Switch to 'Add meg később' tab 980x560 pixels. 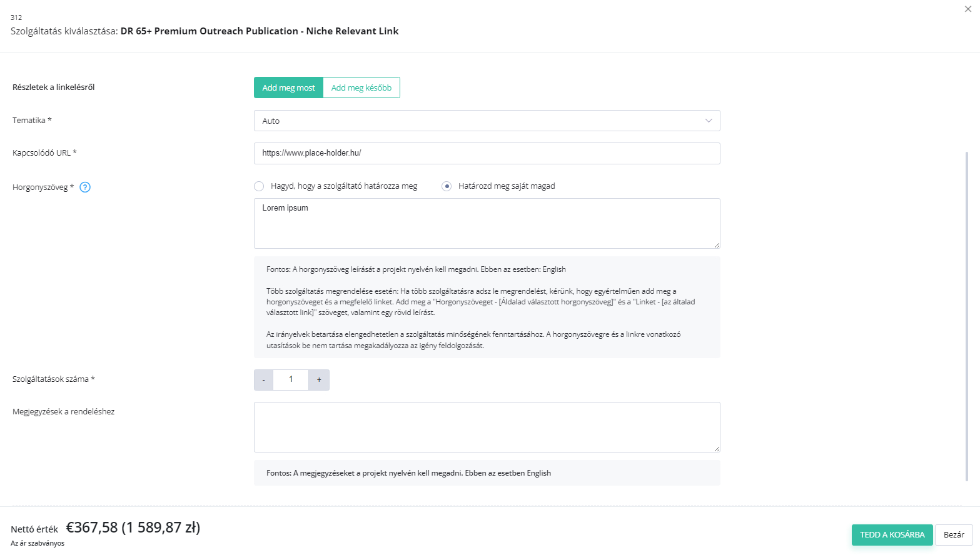coord(361,87)
